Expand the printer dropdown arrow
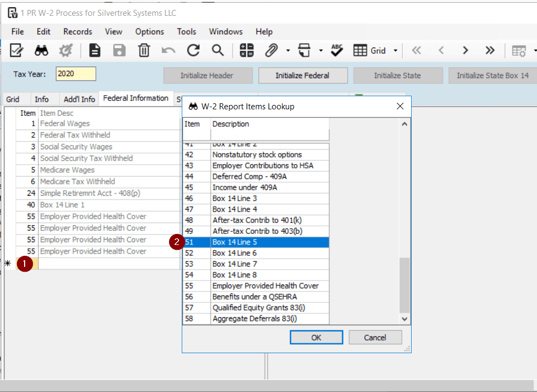This screenshot has height=392, width=537. [x=321, y=51]
